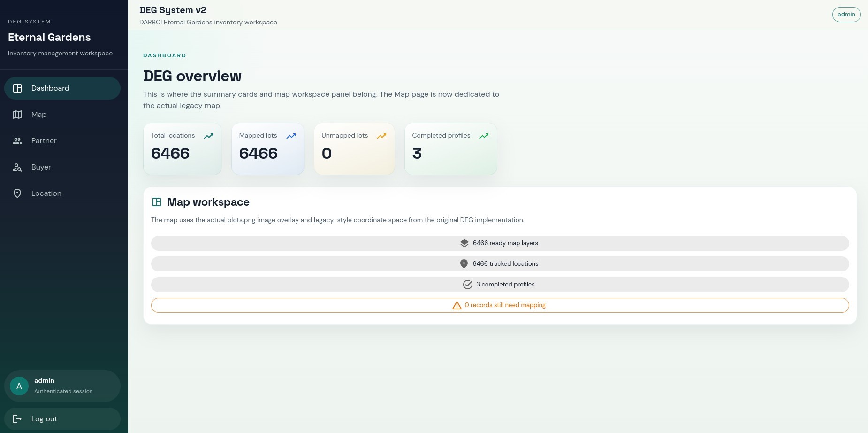Open the Completed profiles summary card
The height and width of the screenshot is (433, 868).
451,149
